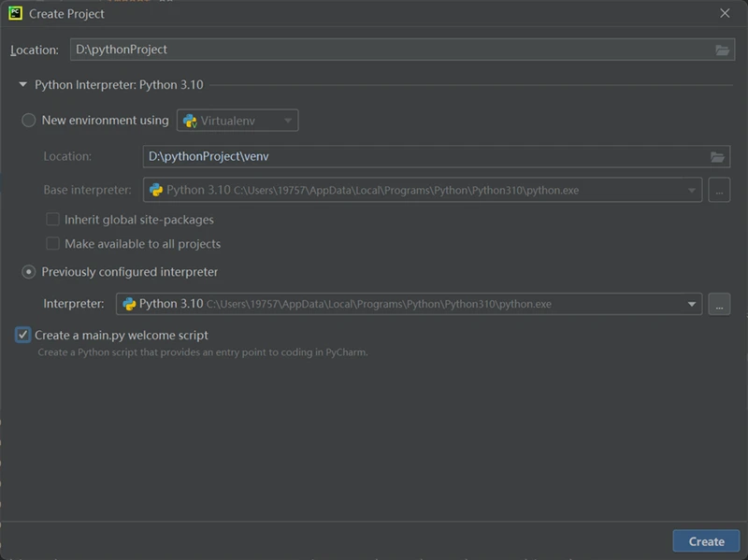Click the Create button
The width and height of the screenshot is (748, 560).
(706, 541)
